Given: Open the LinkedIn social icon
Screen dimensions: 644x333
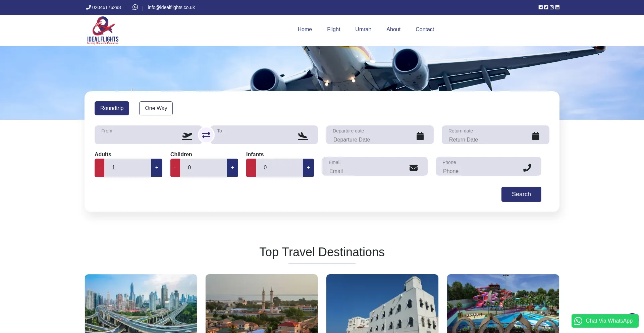Looking at the screenshot, I should pyautogui.click(x=557, y=7).
